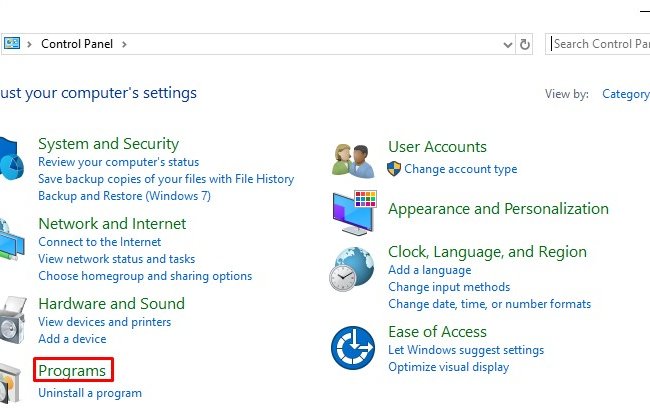This screenshot has width=650, height=412.
Task: Open the Appearance and Personalization monitor icon
Action: point(354,213)
